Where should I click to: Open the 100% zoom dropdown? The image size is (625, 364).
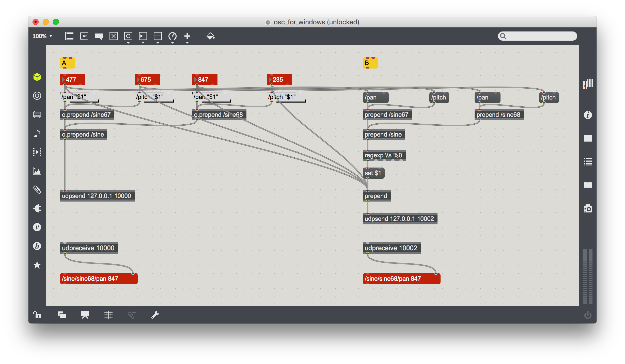(x=42, y=36)
